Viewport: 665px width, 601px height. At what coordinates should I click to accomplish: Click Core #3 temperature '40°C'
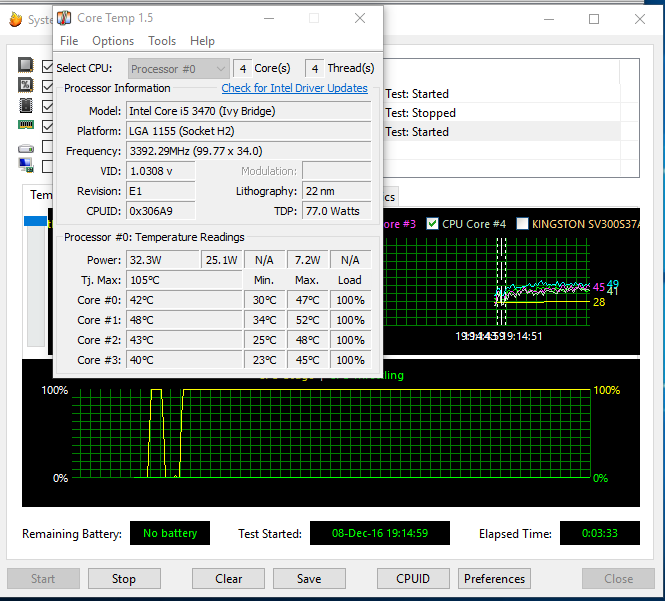[x=184, y=360]
